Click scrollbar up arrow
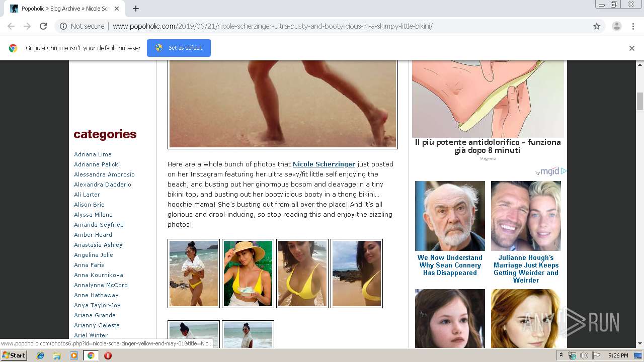 (640, 65)
